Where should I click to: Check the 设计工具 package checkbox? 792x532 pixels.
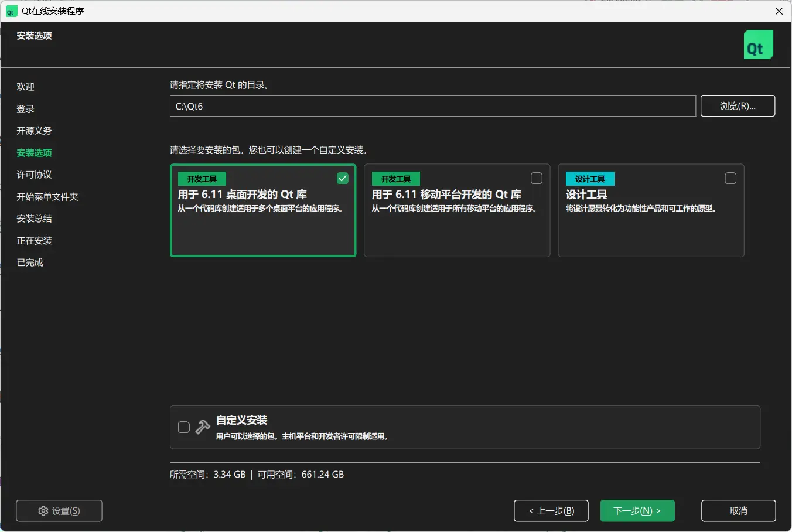(x=730, y=178)
